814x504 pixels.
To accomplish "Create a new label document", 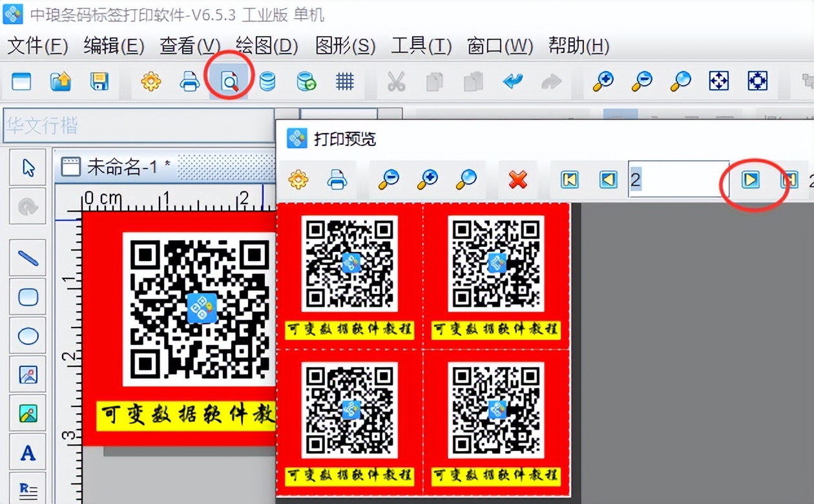I will pos(21,81).
